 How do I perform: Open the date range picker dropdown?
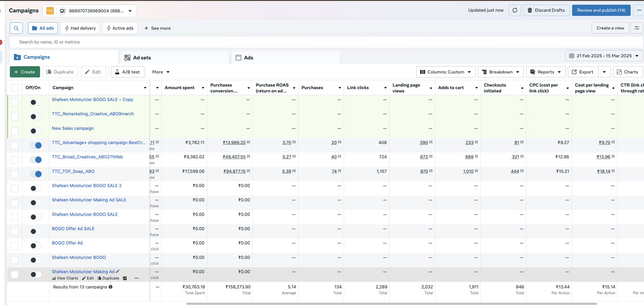tap(604, 56)
